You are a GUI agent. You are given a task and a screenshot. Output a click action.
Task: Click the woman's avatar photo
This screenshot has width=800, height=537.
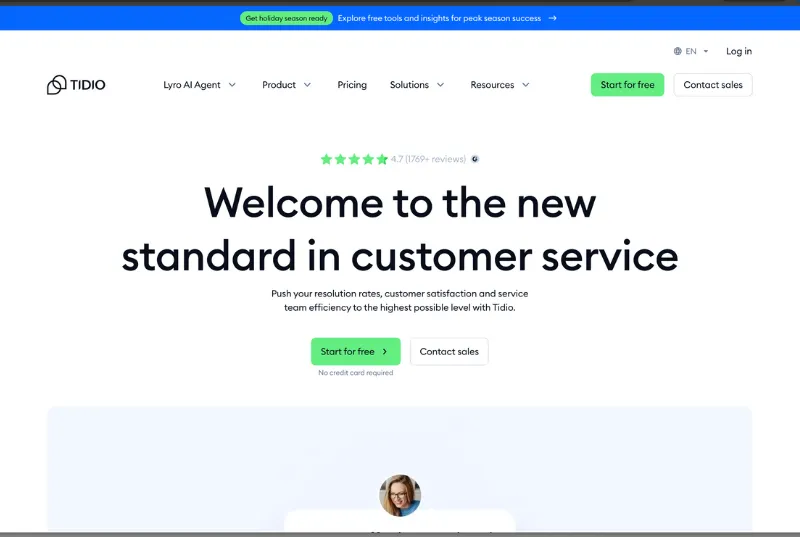(x=400, y=495)
